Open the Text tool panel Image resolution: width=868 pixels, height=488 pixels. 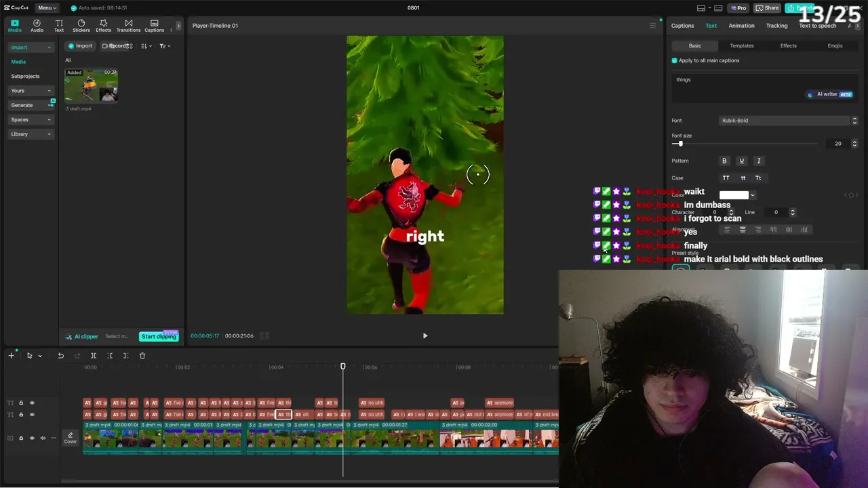[x=59, y=26]
